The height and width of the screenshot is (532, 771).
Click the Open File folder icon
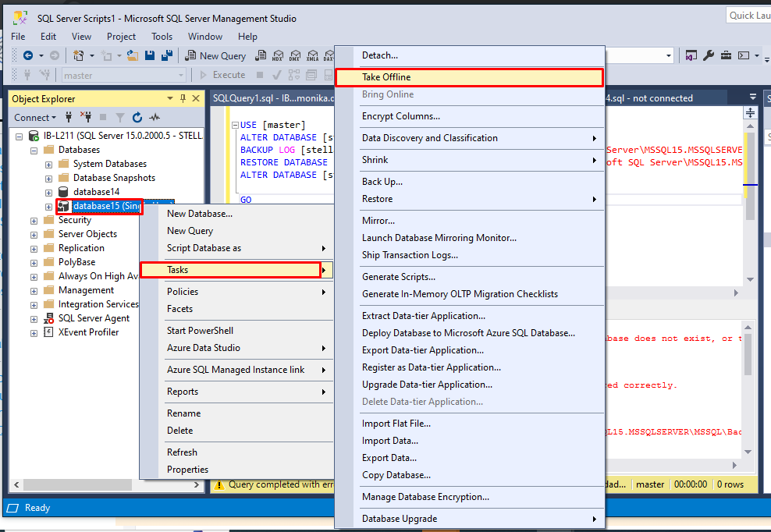(x=133, y=55)
